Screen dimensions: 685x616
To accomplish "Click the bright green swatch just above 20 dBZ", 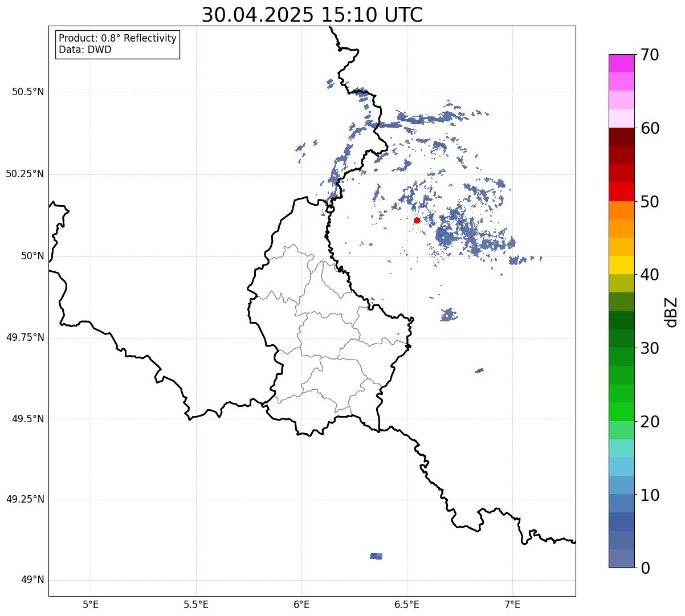I will [621, 412].
